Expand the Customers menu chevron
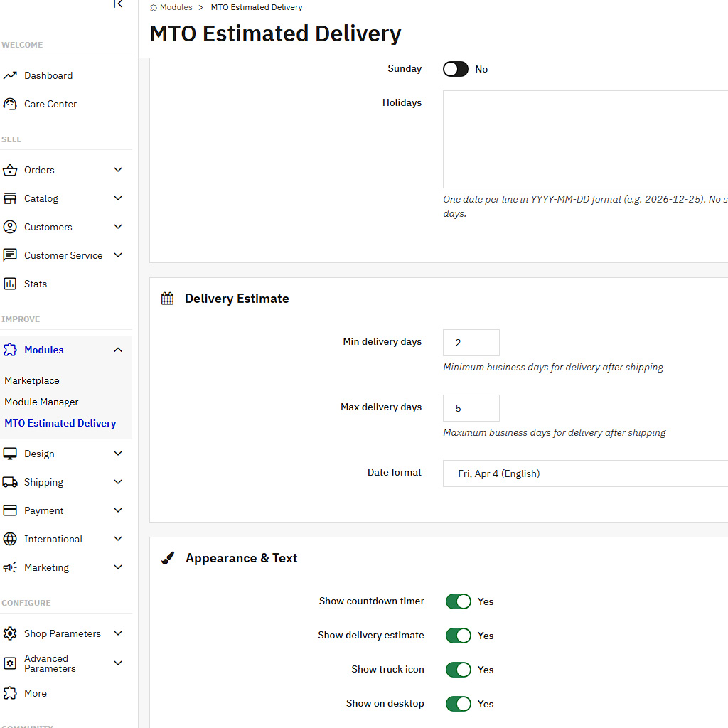Image resolution: width=728 pixels, height=728 pixels. tap(118, 227)
